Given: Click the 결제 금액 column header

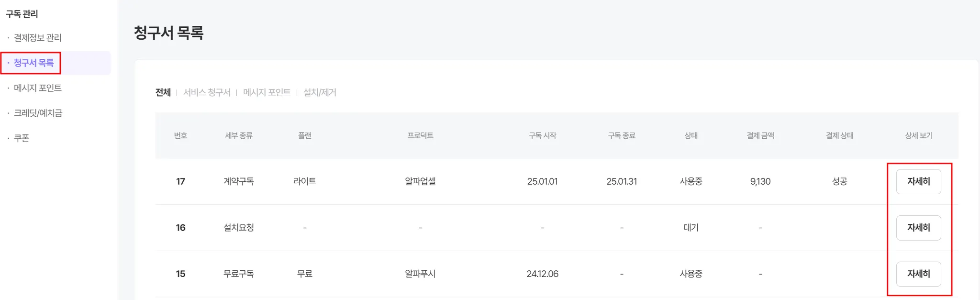Looking at the screenshot, I should coord(760,136).
